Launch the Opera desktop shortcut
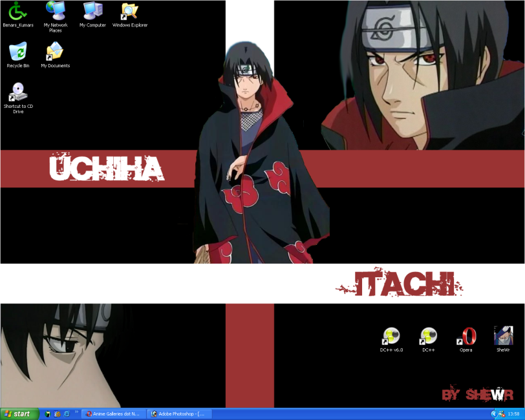This screenshot has width=525, height=420. (x=466, y=339)
